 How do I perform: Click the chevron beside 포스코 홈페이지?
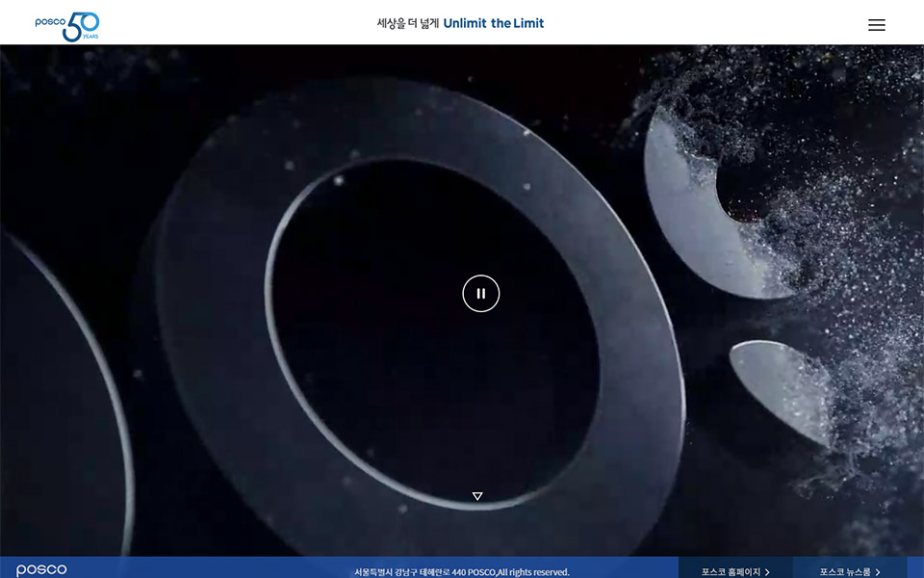(x=767, y=572)
